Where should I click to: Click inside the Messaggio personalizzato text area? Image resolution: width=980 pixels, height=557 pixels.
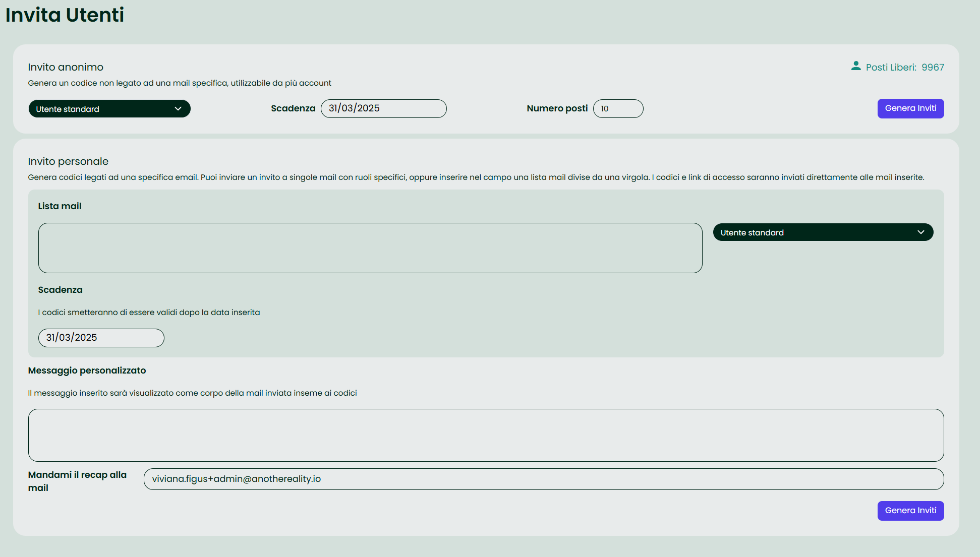point(486,435)
